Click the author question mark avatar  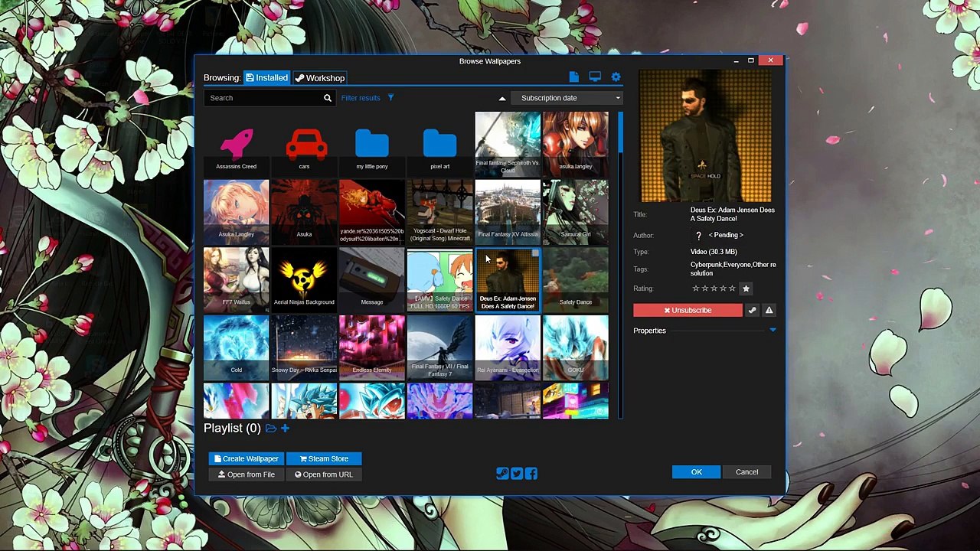point(698,236)
